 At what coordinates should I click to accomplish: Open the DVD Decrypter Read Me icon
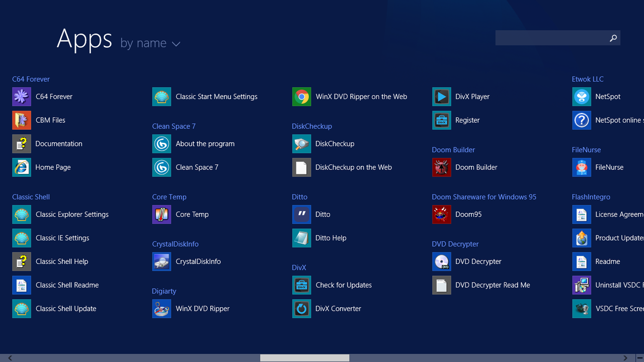point(441,285)
